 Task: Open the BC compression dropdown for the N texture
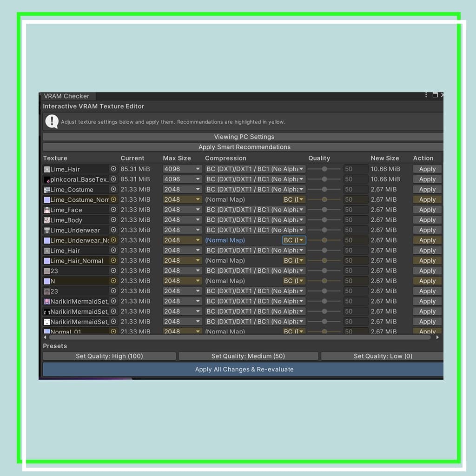(294, 281)
